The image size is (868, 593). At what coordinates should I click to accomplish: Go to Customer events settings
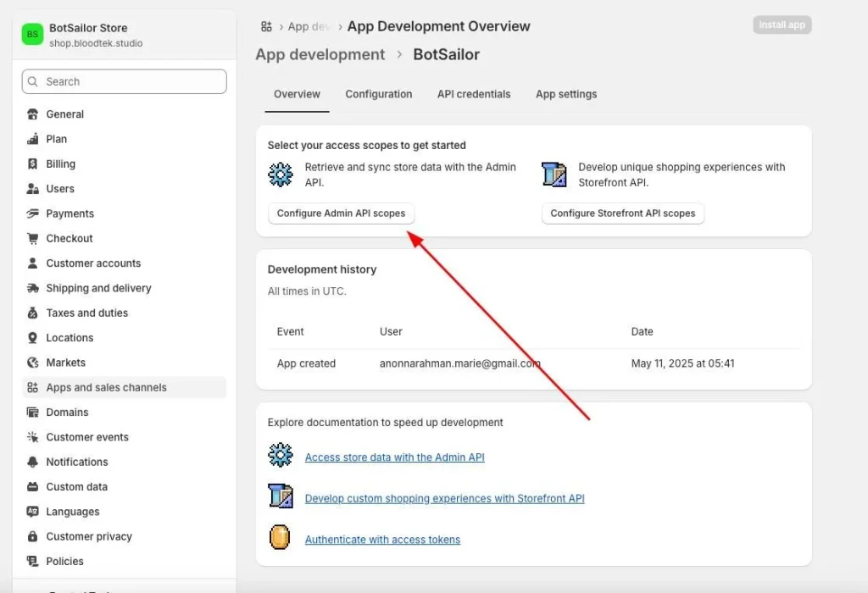(x=124, y=438)
